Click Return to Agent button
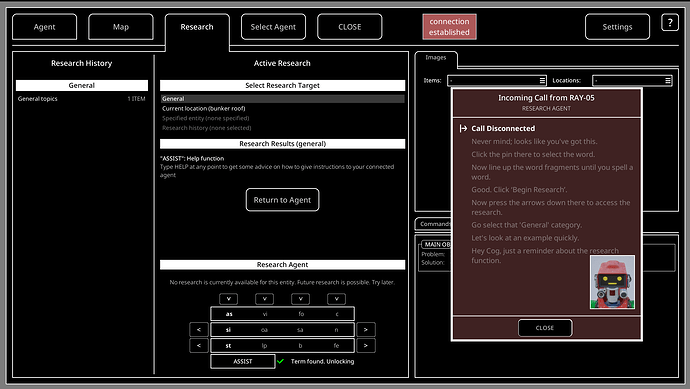 [282, 200]
